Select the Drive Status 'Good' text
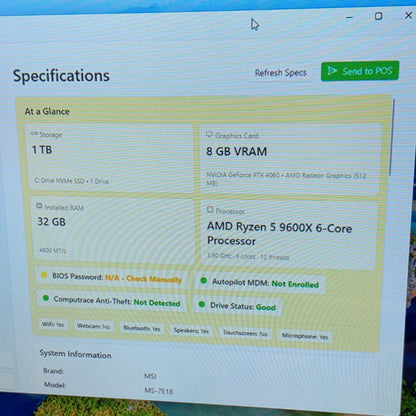The width and height of the screenshot is (416, 416). coord(266,307)
